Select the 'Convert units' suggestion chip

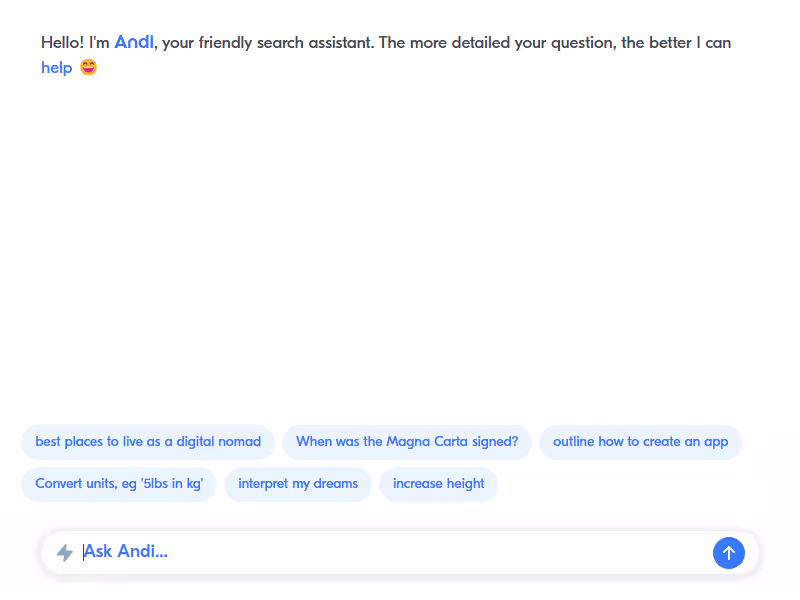coord(119,484)
